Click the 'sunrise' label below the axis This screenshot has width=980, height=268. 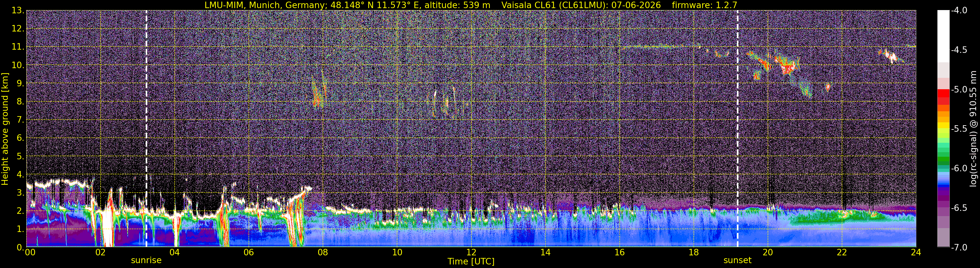point(146,261)
